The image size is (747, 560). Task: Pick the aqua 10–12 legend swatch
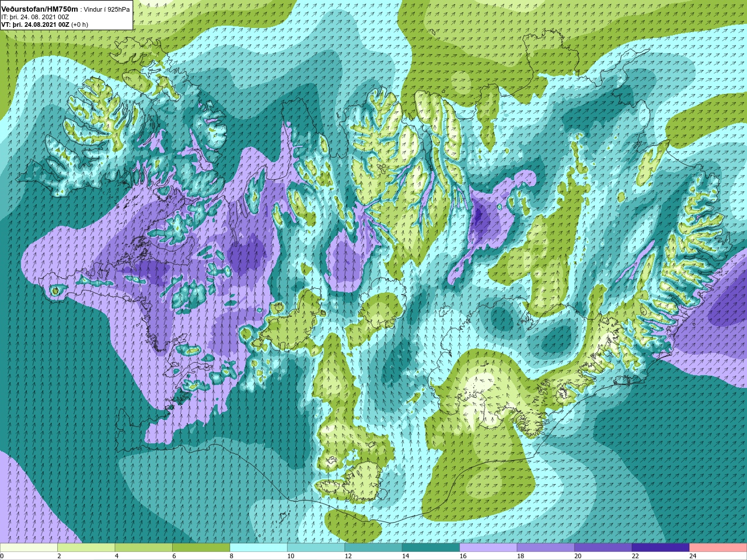point(316,548)
